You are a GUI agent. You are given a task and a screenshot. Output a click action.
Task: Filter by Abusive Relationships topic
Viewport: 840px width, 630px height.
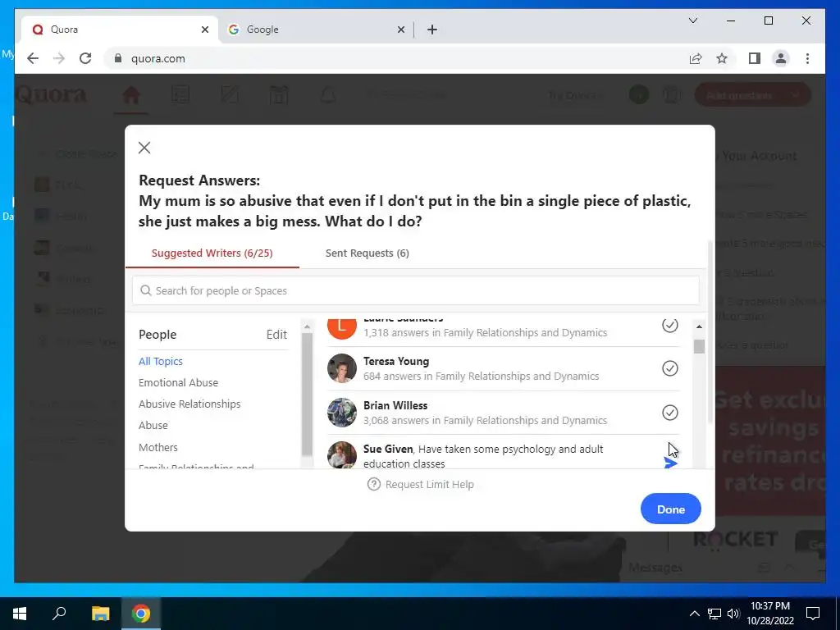[x=189, y=404]
